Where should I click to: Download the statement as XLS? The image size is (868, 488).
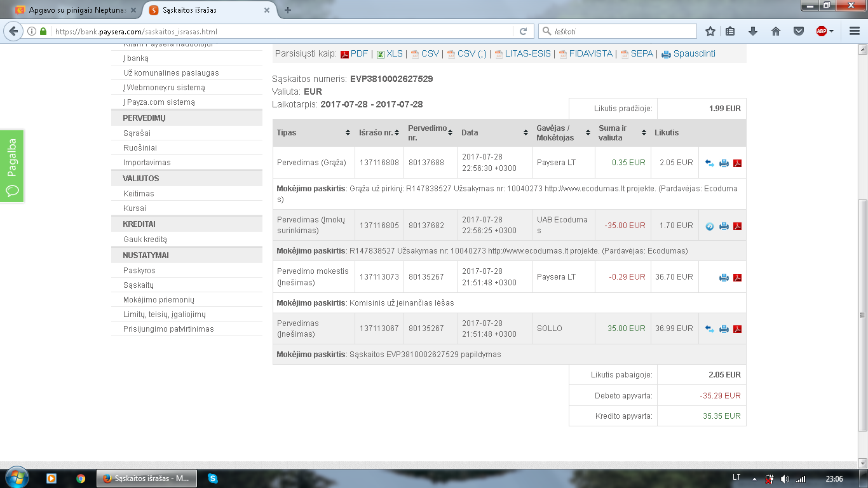click(390, 54)
